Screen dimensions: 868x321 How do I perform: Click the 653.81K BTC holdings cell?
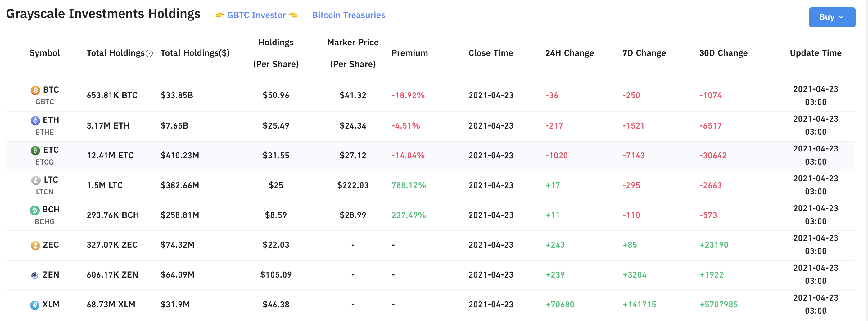pyautogui.click(x=112, y=95)
